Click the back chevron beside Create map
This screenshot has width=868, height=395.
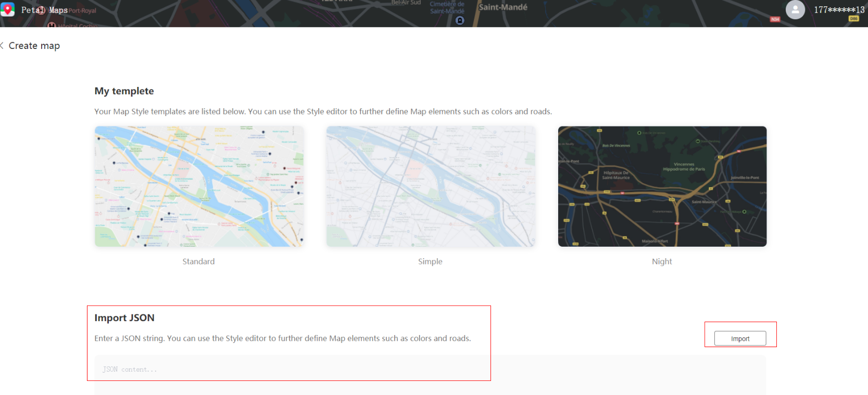click(2, 46)
